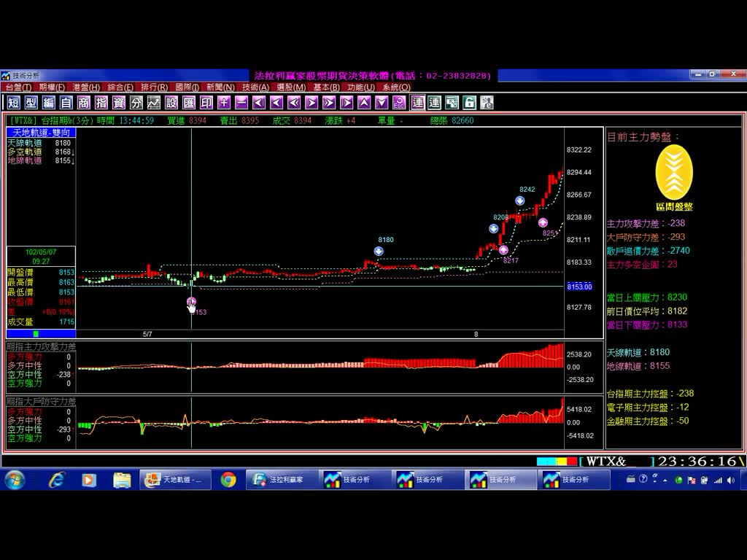Screen dimensions: 747x560
Task: Click the yellow oval trend indicator
Action: coord(674,172)
